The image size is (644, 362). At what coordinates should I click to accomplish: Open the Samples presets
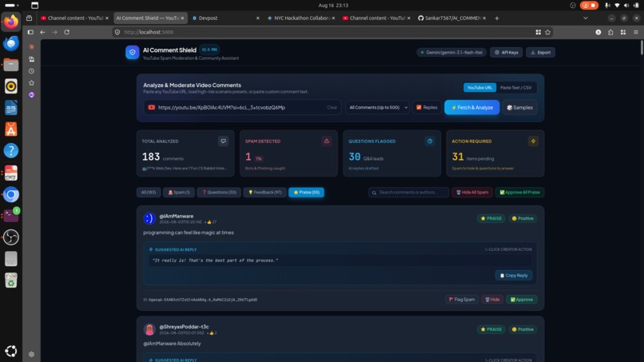point(519,107)
